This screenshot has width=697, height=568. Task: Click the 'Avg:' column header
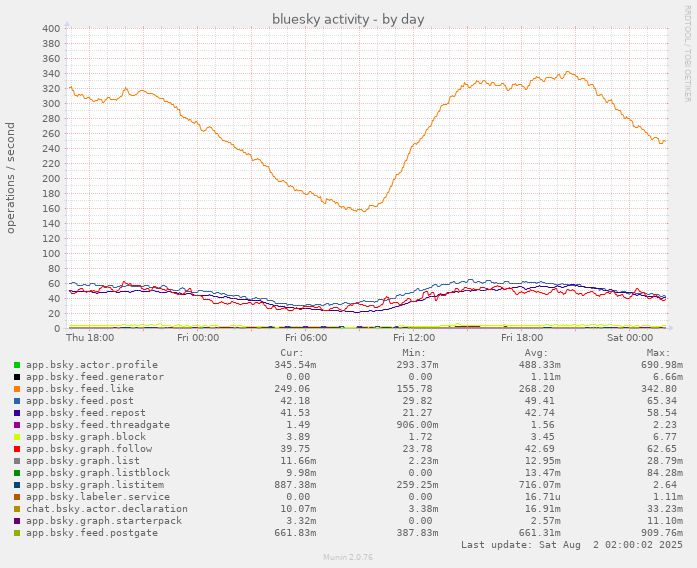[x=537, y=353]
